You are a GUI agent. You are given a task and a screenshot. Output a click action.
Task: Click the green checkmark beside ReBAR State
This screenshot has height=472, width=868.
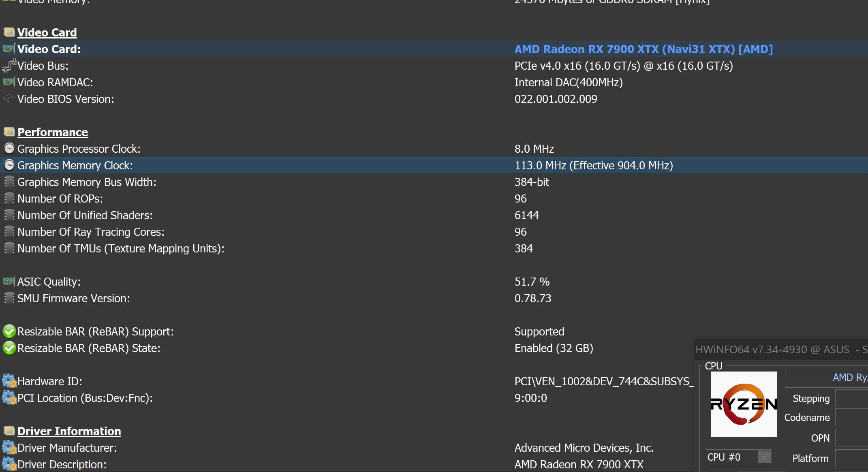tap(9, 348)
